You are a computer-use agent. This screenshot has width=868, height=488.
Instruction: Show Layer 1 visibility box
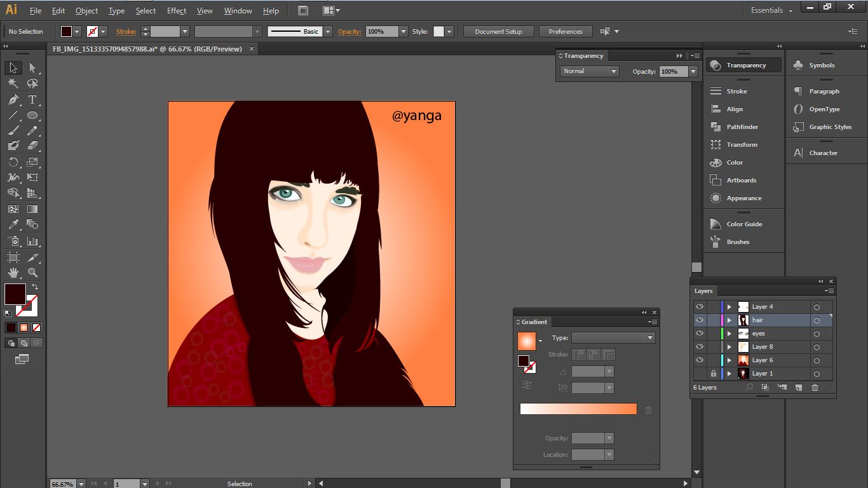(700, 374)
